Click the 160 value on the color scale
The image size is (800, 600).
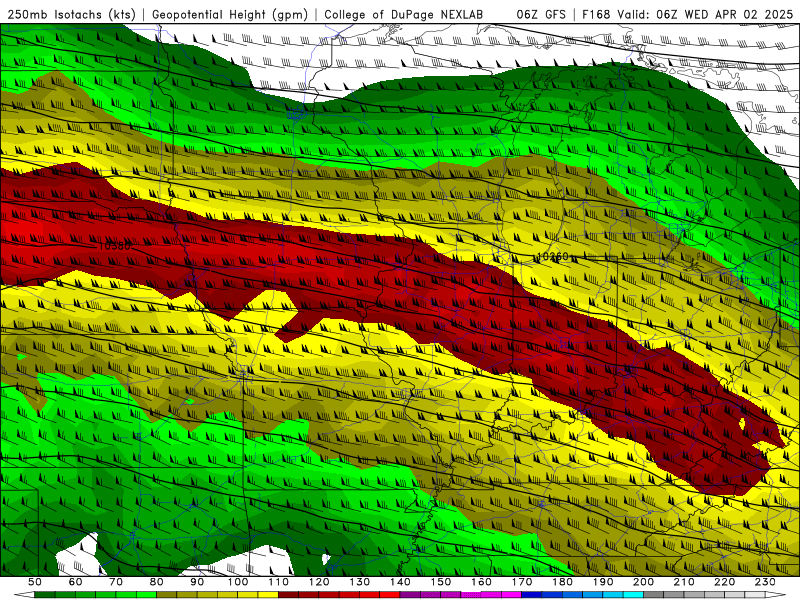click(x=481, y=582)
